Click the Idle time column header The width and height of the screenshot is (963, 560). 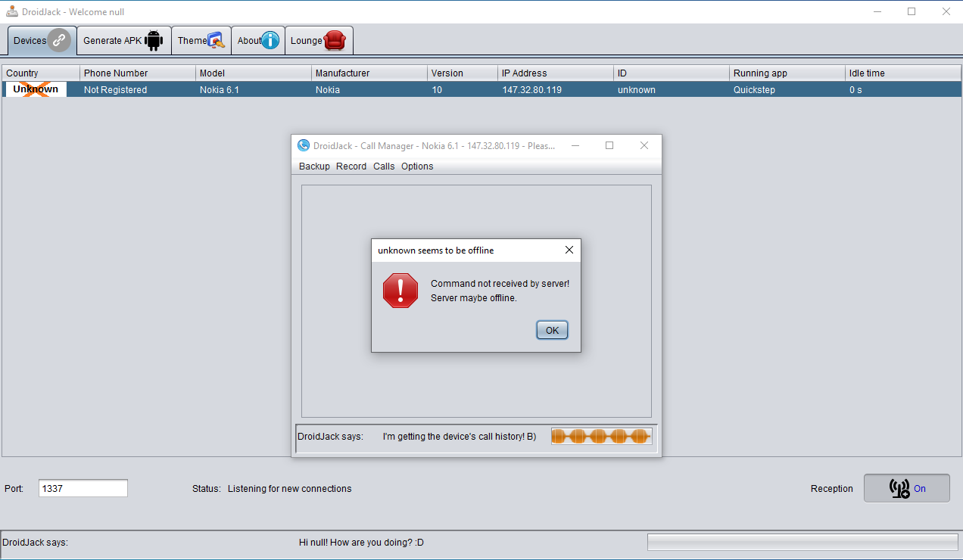tap(903, 73)
